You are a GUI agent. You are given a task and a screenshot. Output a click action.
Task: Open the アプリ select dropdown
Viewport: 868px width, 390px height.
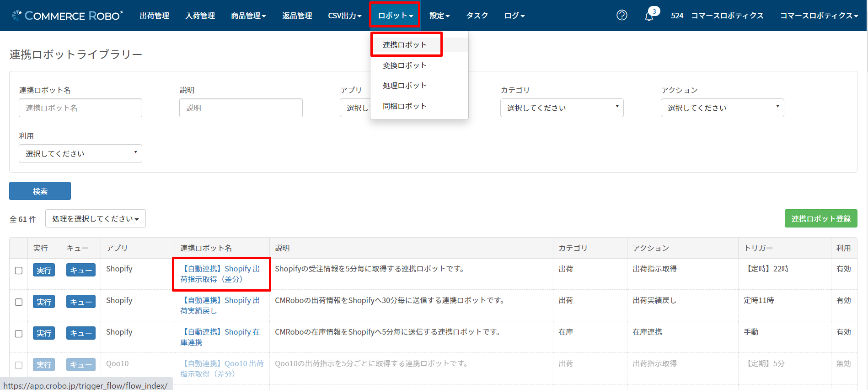pyautogui.click(x=355, y=108)
